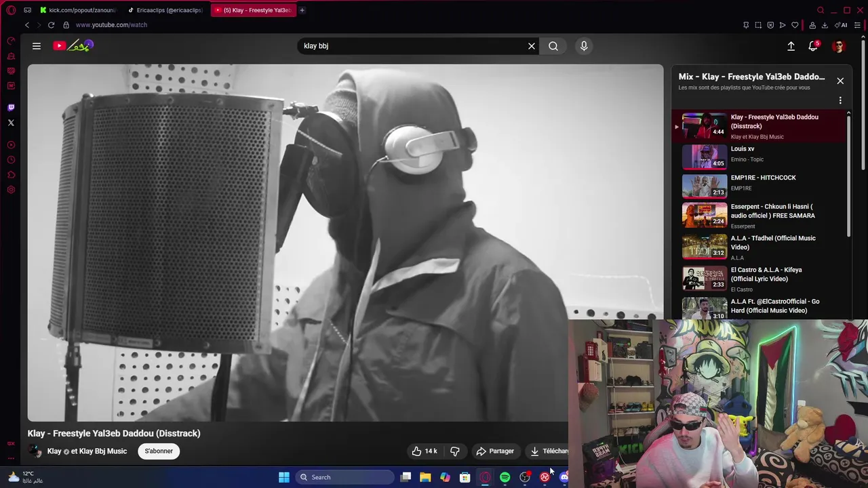Open the weather widget showing 12°C
Image resolution: width=868 pixels, height=488 pixels.
[x=26, y=477]
